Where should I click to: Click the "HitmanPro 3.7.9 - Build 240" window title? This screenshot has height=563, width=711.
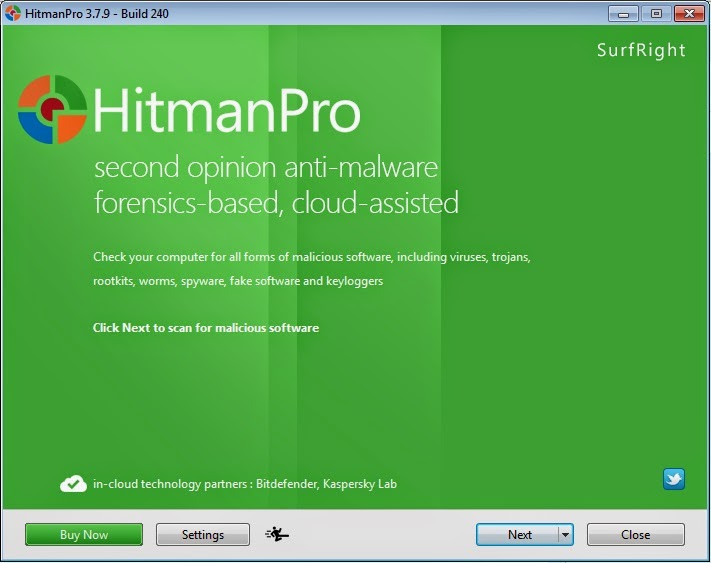point(97,14)
